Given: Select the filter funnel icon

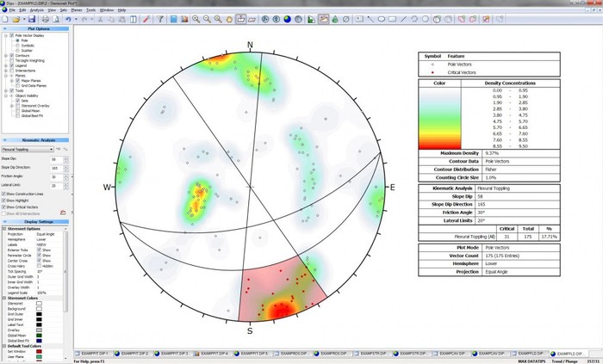Looking at the screenshot, I should click(x=160, y=18).
